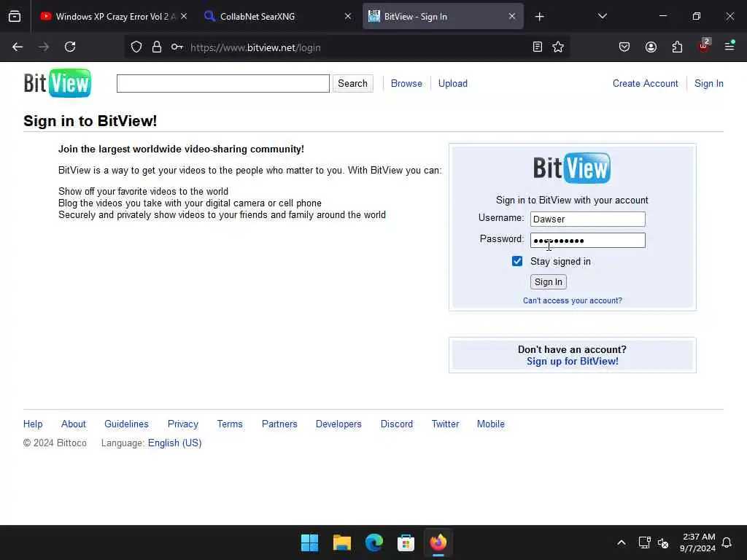The width and height of the screenshot is (747, 560).
Task: Click the Password input field
Action: click(x=587, y=241)
